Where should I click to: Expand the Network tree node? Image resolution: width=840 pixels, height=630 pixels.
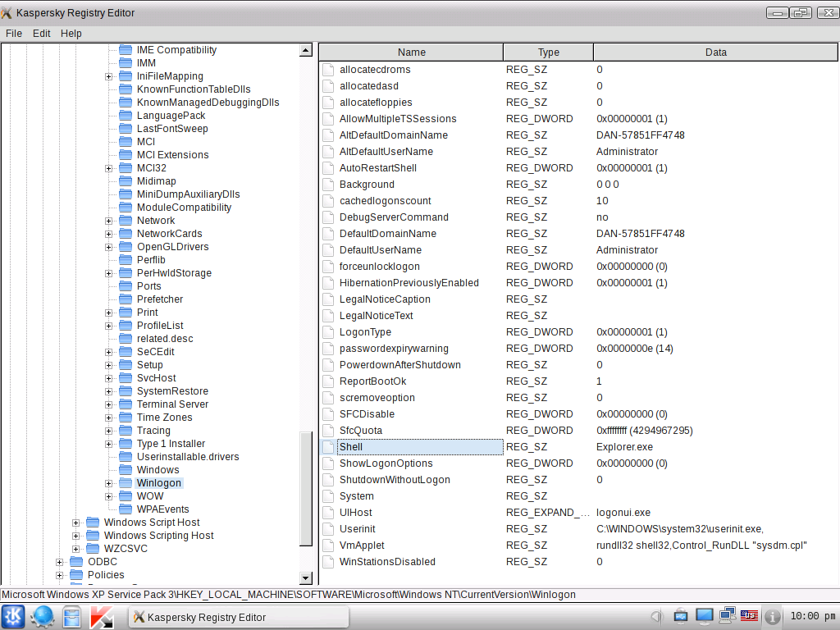click(109, 221)
